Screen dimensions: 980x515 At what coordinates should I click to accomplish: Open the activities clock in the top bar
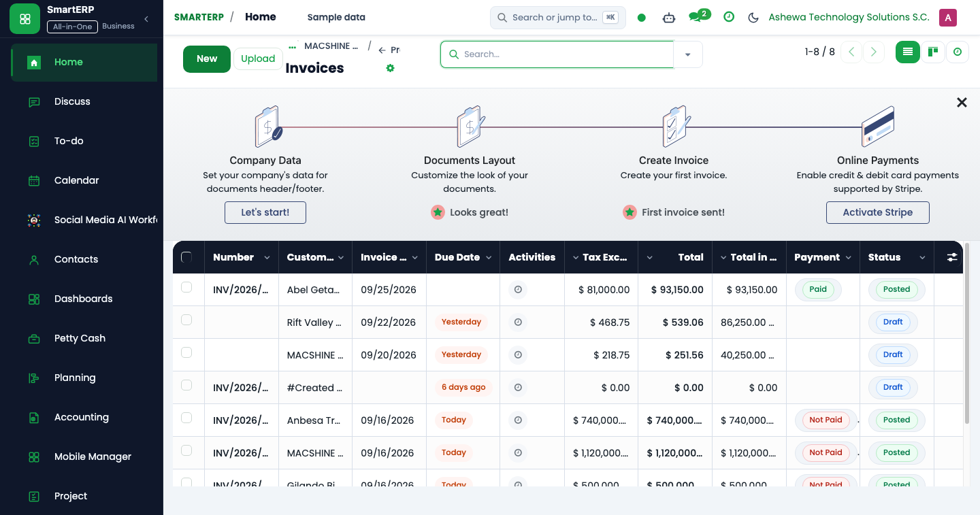(x=729, y=17)
